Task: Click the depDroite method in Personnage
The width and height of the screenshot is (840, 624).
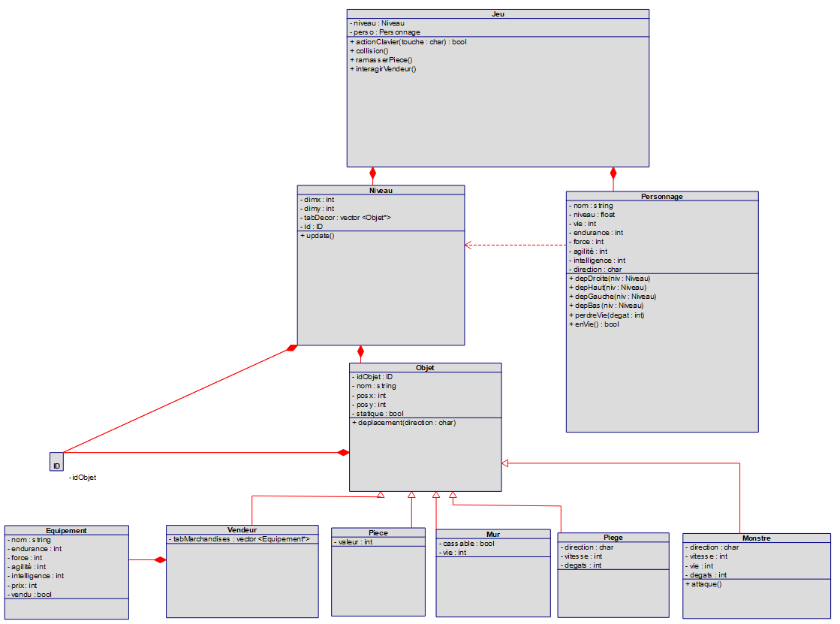Action: (x=611, y=278)
